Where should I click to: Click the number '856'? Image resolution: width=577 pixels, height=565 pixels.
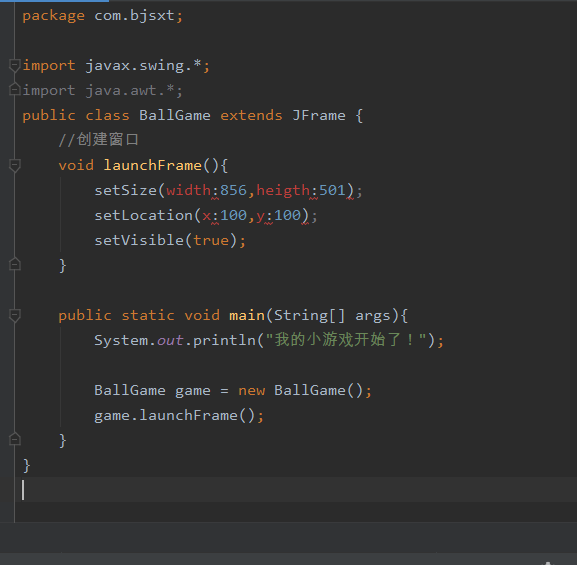tap(233, 190)
